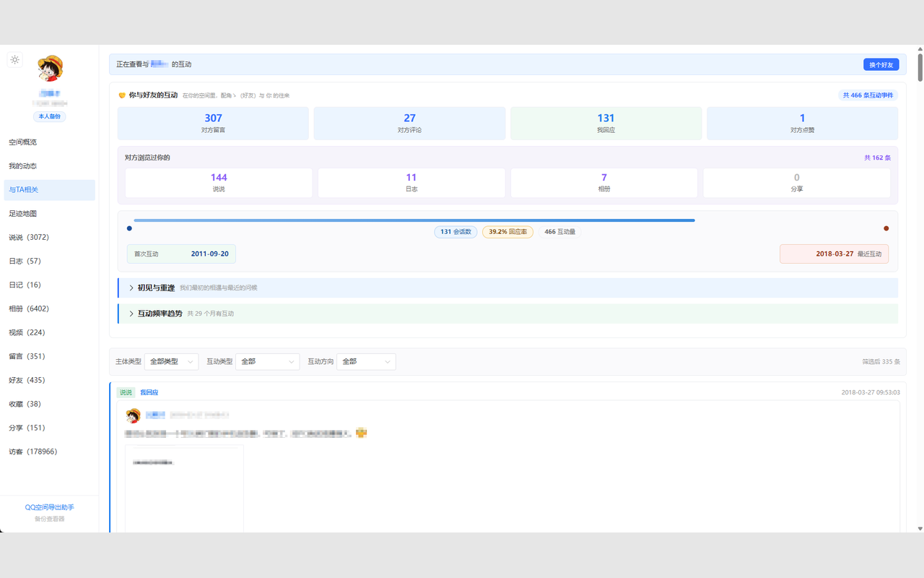This screenshot has width=924, height=578.
Task: Click the 144 说说 browsed card
Action: [x=219, y=183]
